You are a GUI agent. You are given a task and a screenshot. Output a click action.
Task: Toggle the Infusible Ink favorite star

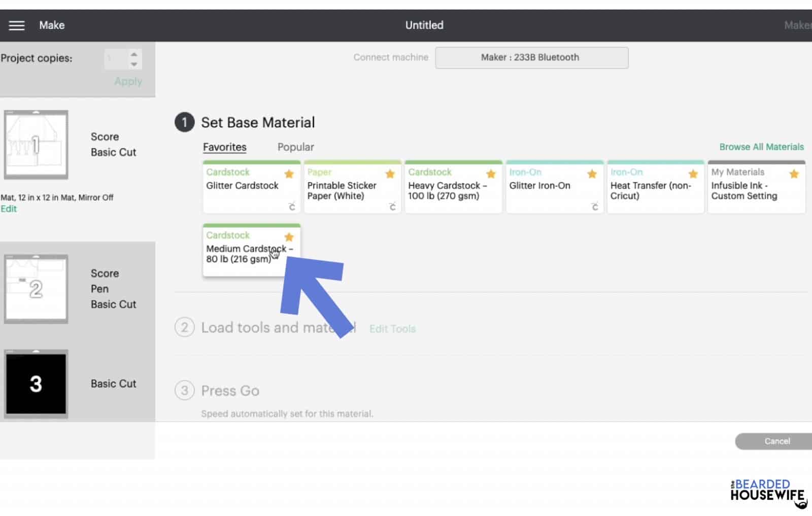point(794,174)
